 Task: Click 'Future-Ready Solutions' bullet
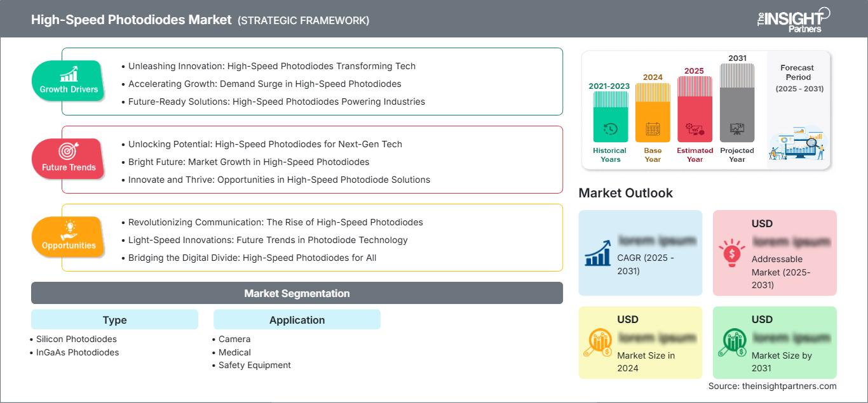pyautogui.click(x=276, y=102)
